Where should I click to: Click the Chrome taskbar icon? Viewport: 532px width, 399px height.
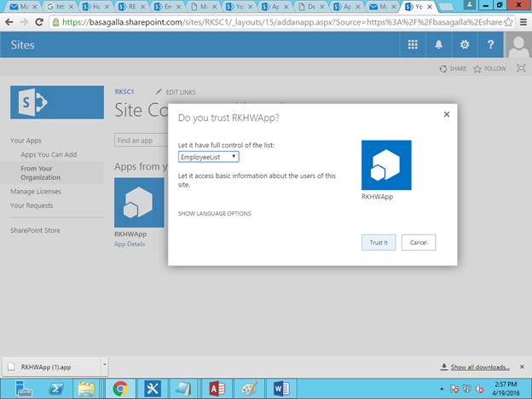(x=120, y=389)
